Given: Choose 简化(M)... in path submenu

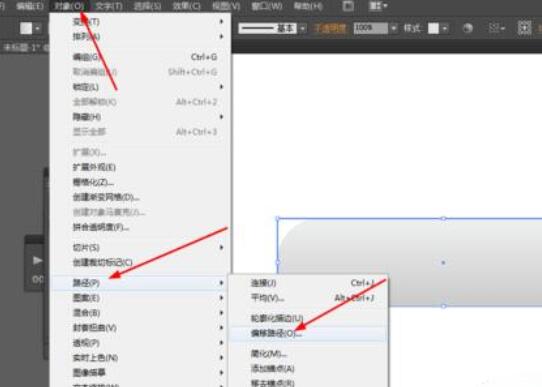Looking at the screenshot, I should point(308,354).
